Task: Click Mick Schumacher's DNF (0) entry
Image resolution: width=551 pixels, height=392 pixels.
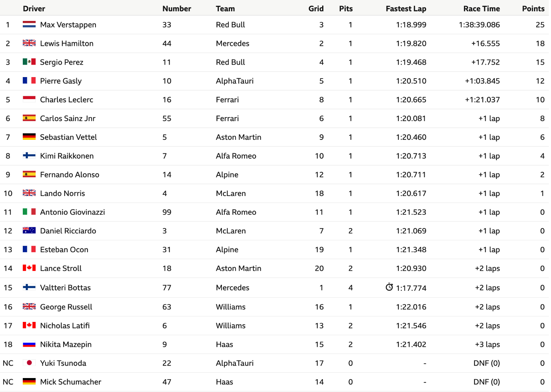Action: point(487,382)
